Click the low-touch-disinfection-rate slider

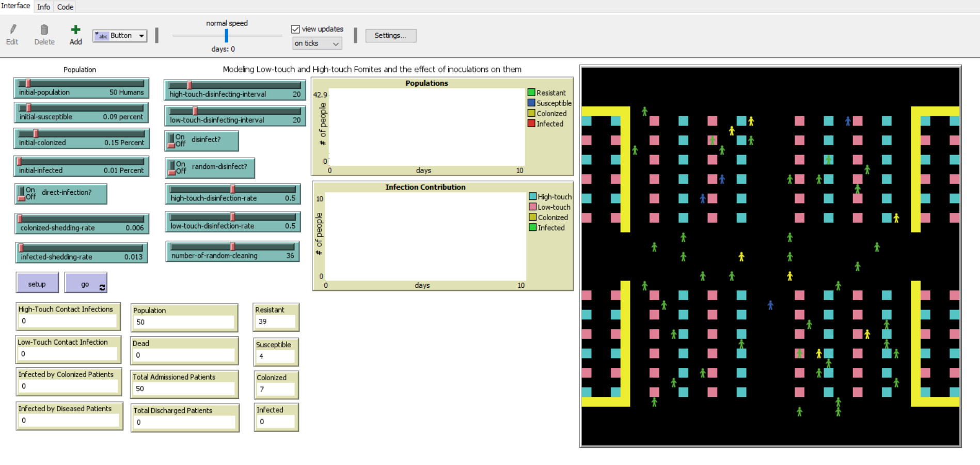coord(233,222)
